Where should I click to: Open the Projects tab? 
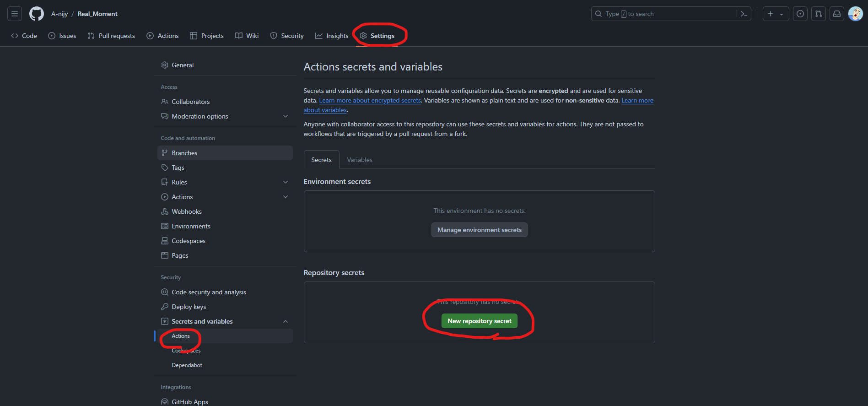tap(207, 36)
